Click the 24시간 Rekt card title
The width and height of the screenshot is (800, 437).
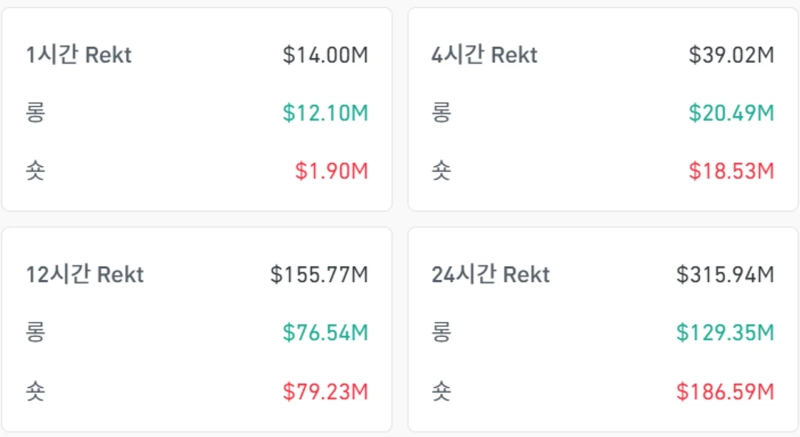click(491, 274)
